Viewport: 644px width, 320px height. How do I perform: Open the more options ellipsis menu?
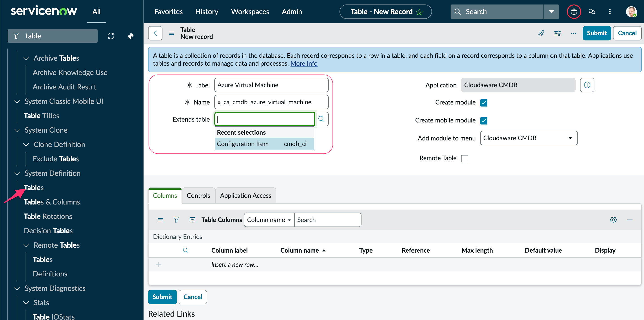[573, 33]
